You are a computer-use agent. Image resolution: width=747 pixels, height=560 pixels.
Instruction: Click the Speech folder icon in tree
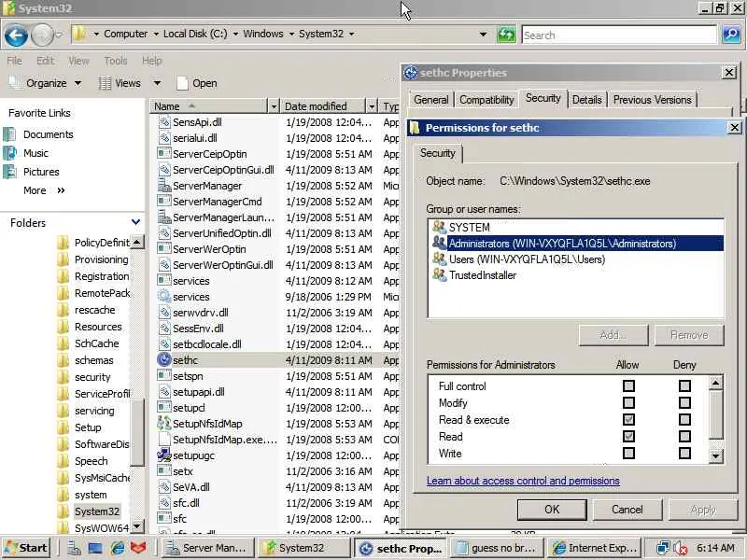pyautogui.click(x=63, y=461)
